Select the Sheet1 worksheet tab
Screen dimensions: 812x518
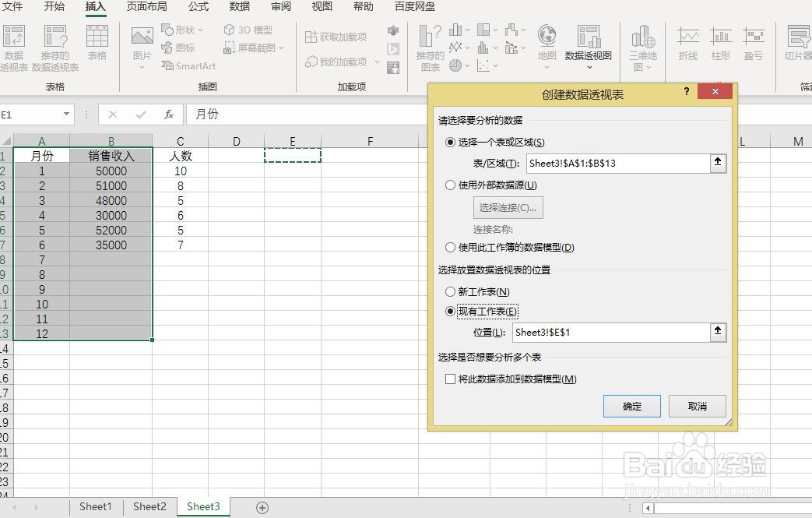(x=95, y=506)
